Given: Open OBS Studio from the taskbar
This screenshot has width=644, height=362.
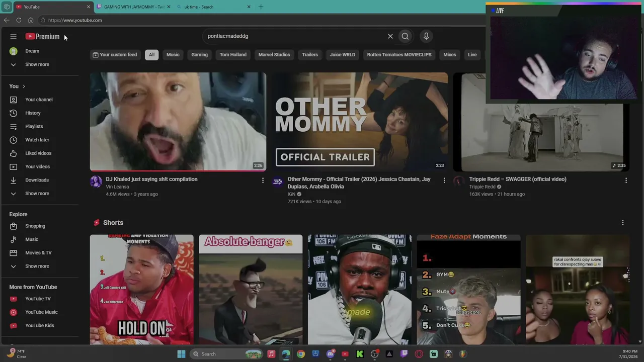Looking at the screenshot, I should [x=375, y=354].
